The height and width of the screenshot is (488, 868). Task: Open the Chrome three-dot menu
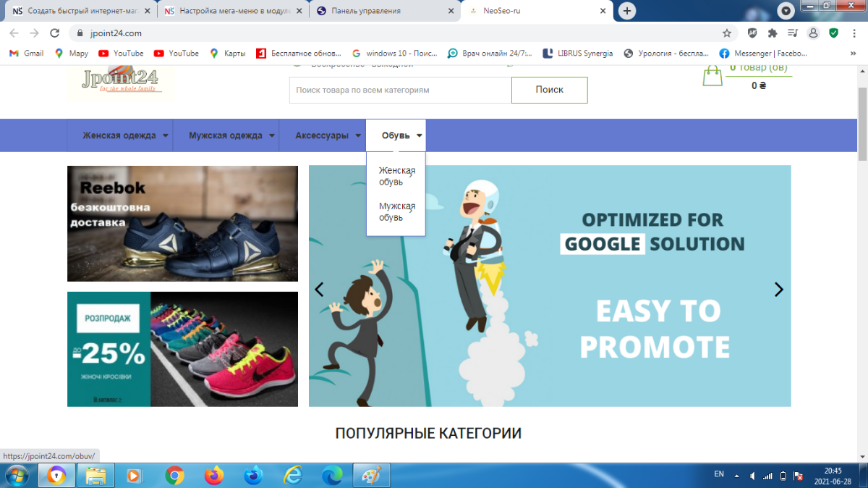[854, 33]
